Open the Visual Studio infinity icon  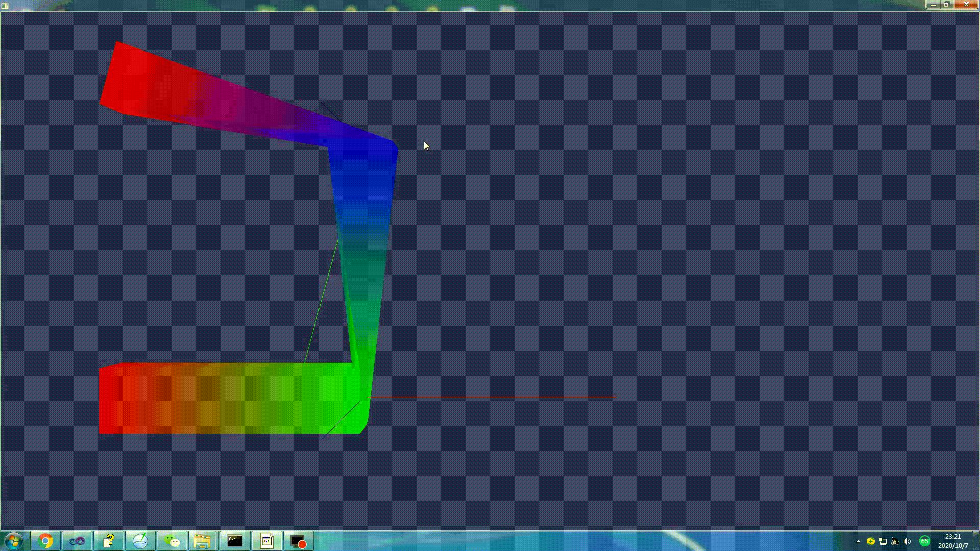[77, 541]
